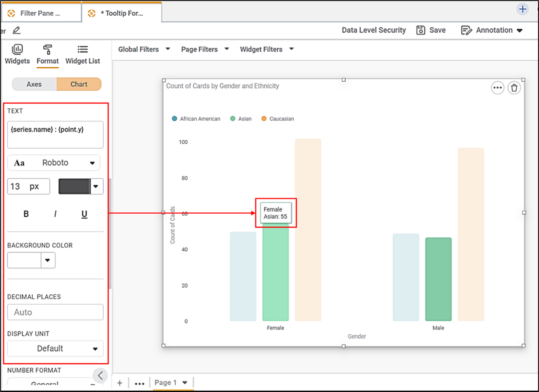This screenshot has width=539, height=392.
Task: Click the Male Caucasian orange bar
Action: 471,235
